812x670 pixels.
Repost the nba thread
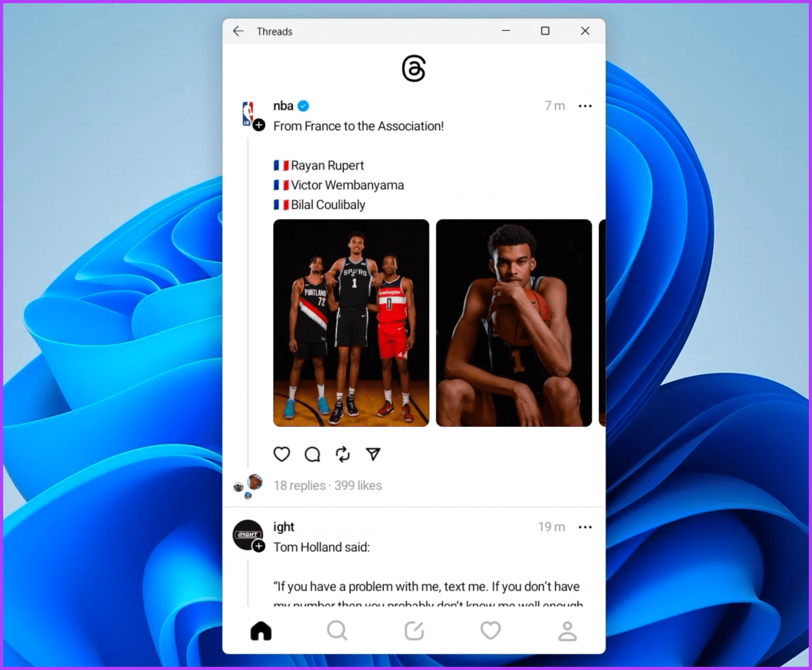click(343, 454)
